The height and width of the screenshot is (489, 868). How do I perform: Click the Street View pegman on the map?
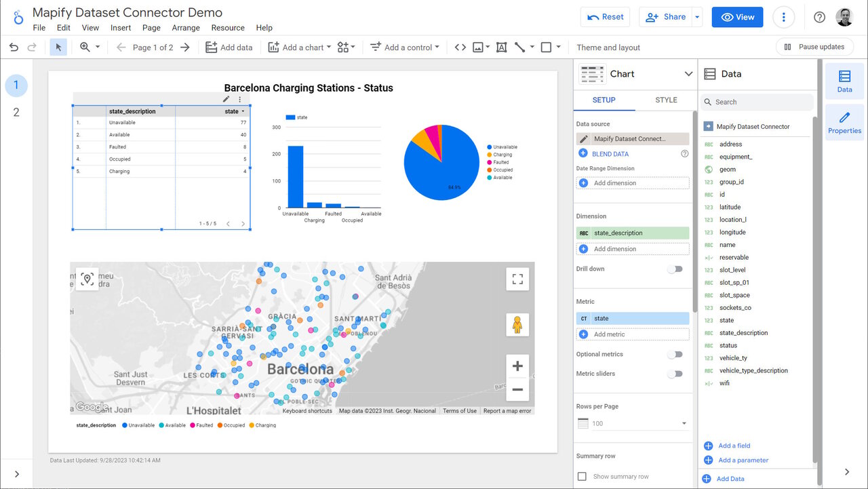coord(517,325)
